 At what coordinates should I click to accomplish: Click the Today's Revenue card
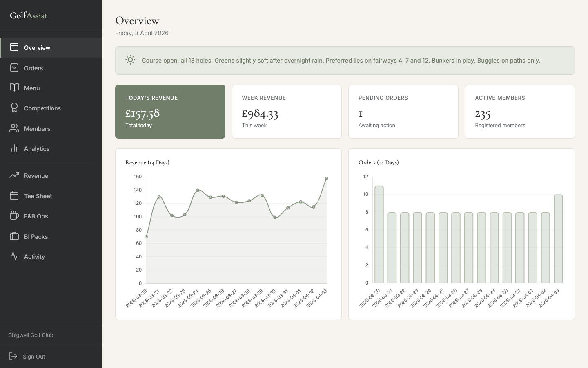pos(170,112)
